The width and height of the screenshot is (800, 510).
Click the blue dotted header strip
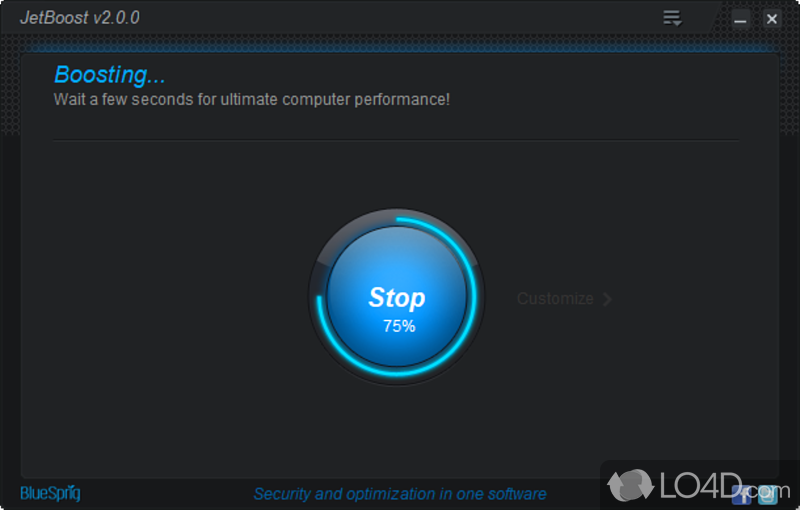pyautogui.click(x=400, y=47)
